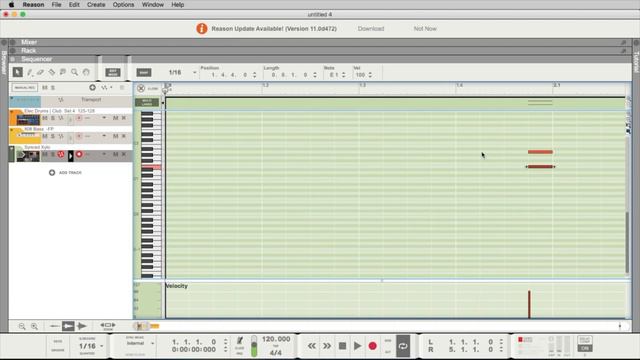Image resolution: width=640 pixels, height=360 pixels.
Task: Mute the KIK Bass track
Action: click(45, 136)
